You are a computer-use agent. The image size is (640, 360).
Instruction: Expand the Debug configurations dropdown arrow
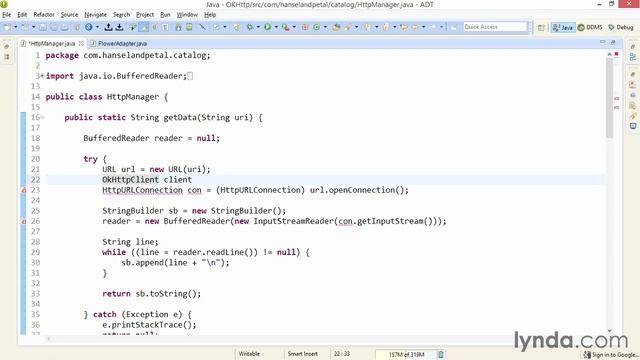[258, 27]
